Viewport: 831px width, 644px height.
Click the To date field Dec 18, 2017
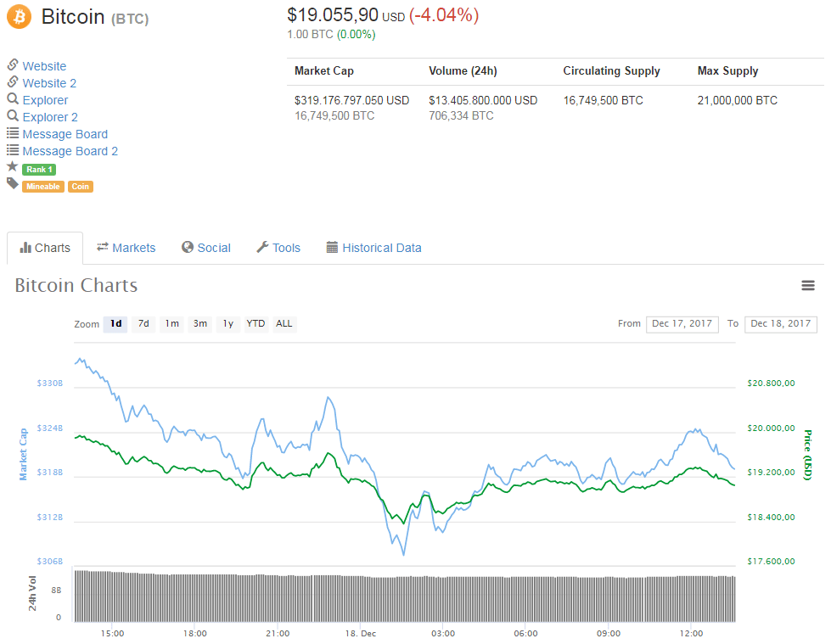[781, 324]
